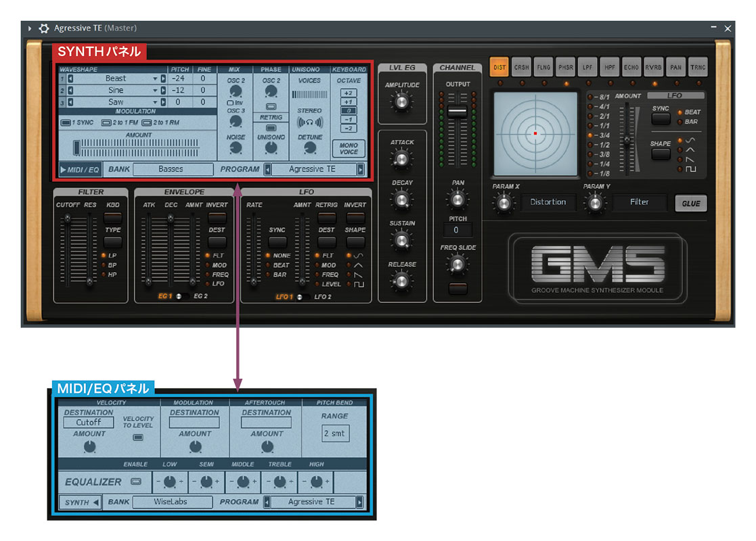Enable the HPF effect button
Screen dimensions: 756x541
[x=609, y=68]
